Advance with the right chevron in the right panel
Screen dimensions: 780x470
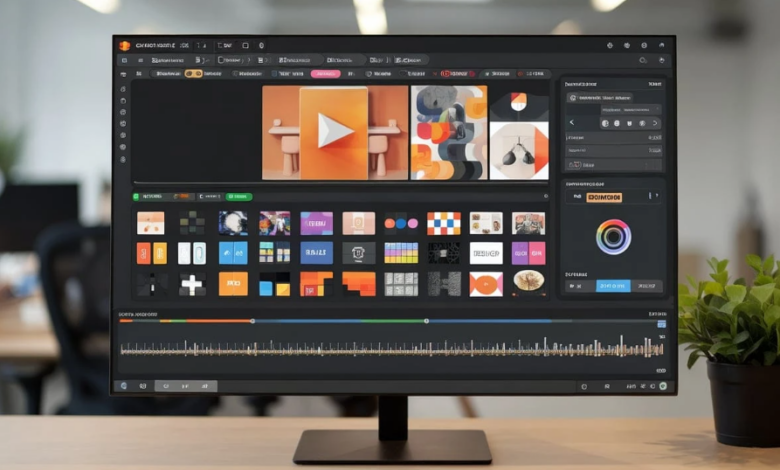[655, 123]
